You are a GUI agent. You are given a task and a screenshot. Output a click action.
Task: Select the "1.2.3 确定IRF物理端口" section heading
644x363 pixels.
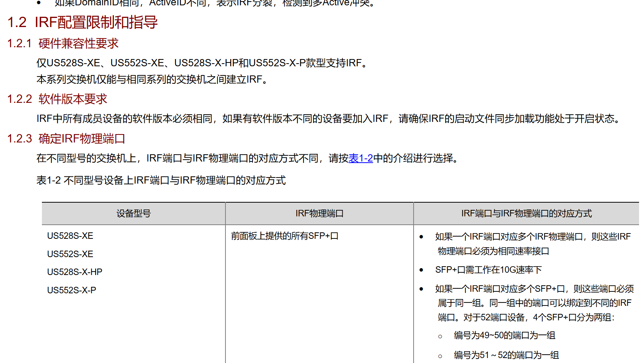(66, 139)
